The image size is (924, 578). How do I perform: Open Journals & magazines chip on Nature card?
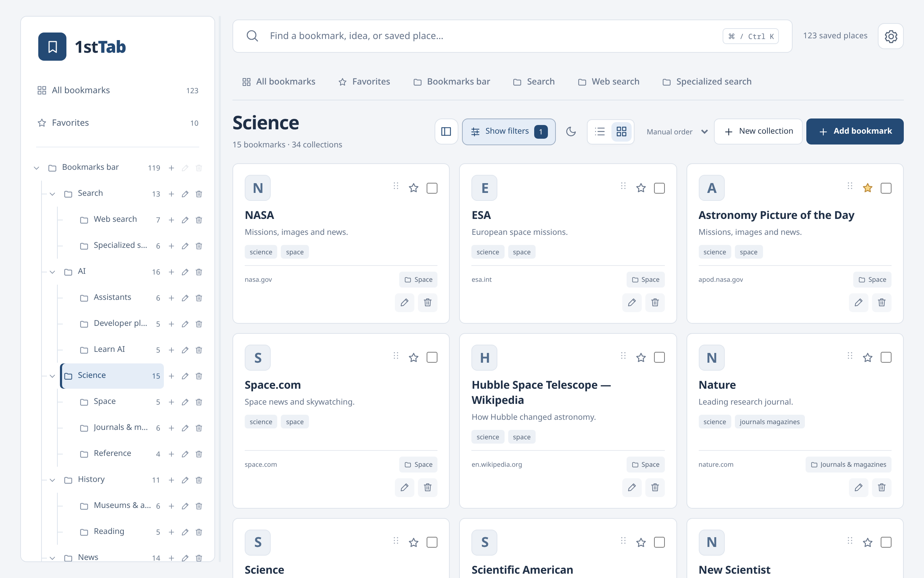(848, 465)
